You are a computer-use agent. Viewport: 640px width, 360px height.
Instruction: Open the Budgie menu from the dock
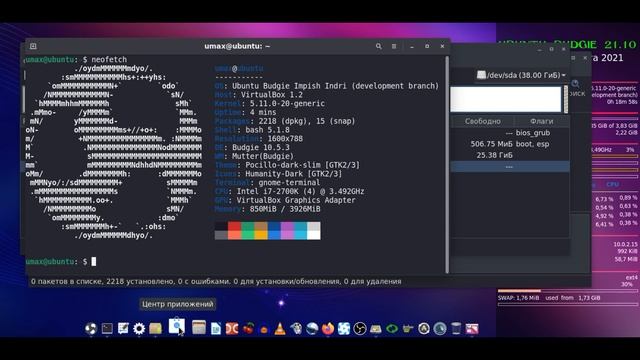[91, 329]
